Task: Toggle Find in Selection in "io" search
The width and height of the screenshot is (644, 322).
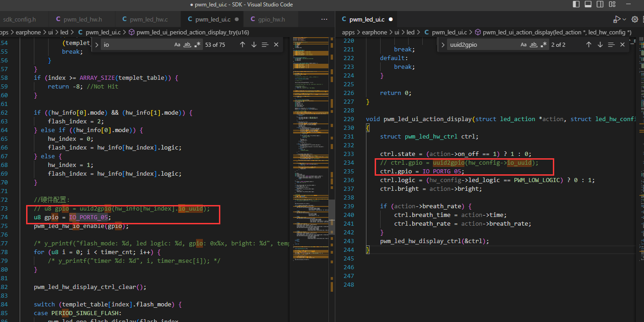Action: pyautogui.click(x=265, y=44)
